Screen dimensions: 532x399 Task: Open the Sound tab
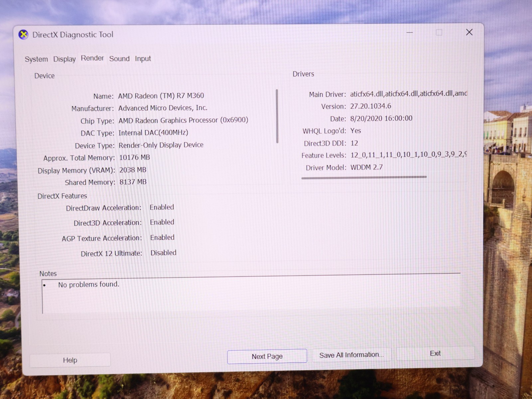pos(119,58)
